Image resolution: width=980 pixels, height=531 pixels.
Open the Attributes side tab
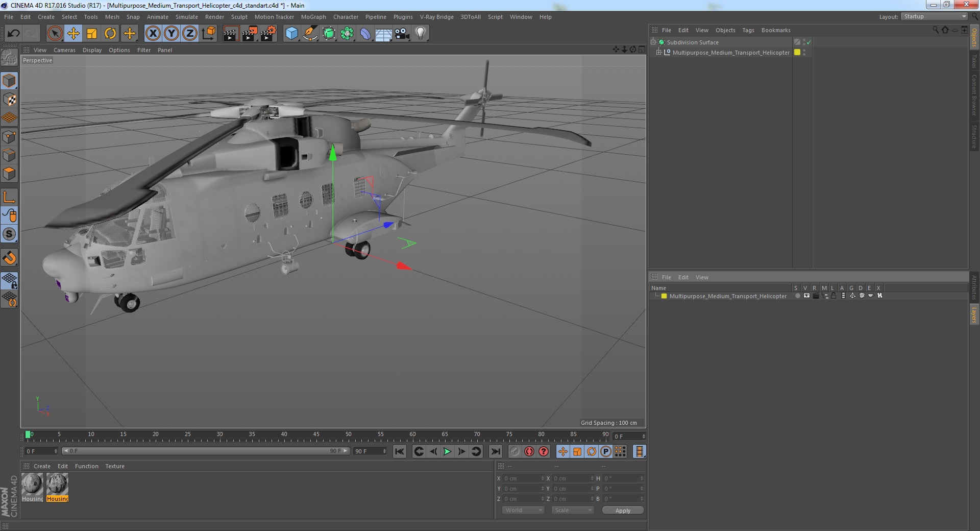point(974,287)
